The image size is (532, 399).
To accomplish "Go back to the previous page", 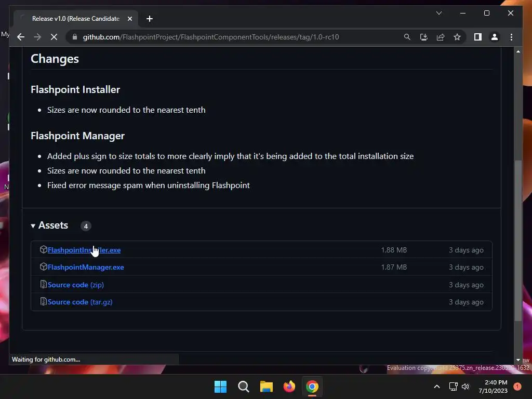I will click(x=21, y=37).
